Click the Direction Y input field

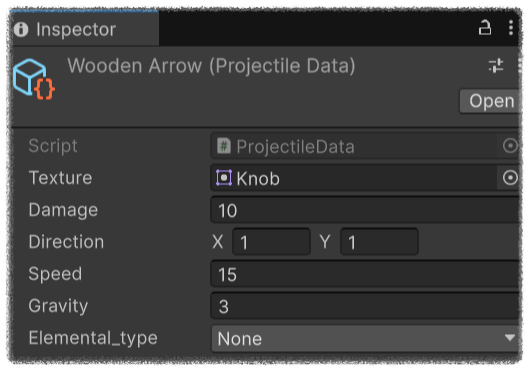pyautogui.click(x=380, y=242)
